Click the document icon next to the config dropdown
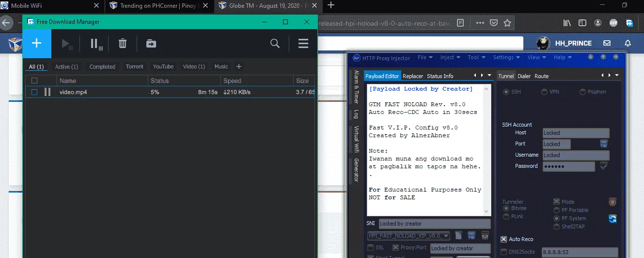 pos(458,236)
